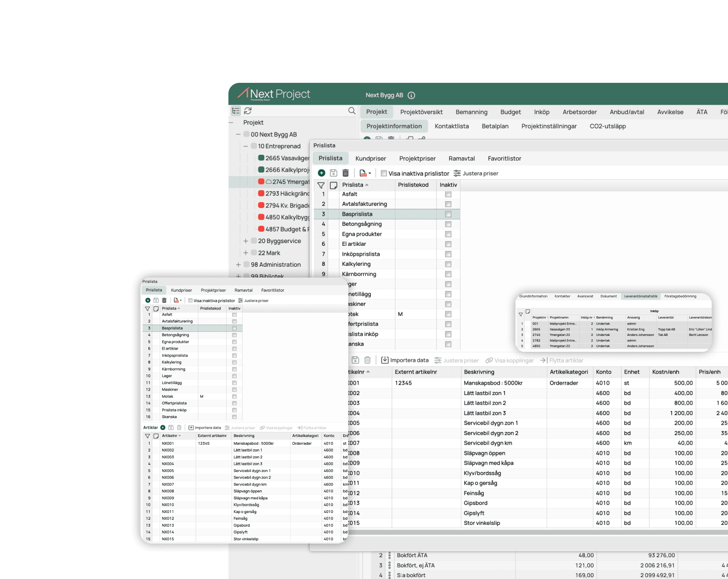Click trash icon in small Prislista top toolbar
The width and height of the screenshot is (728, 579).
(x=164, y=300)
